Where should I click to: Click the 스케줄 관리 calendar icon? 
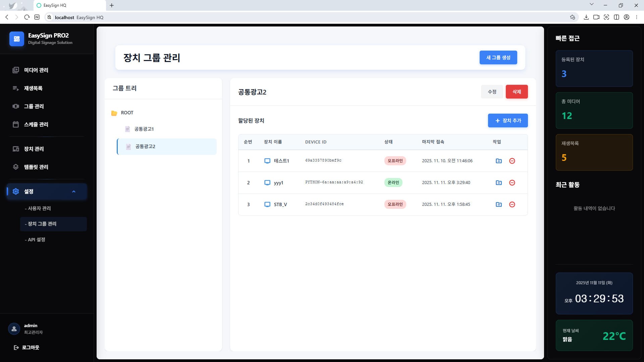click(16, 124)
